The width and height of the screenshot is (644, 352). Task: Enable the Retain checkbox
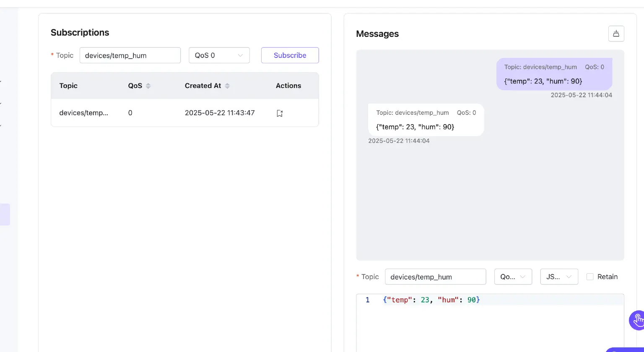pyautogui.click(x=590, y=277)
